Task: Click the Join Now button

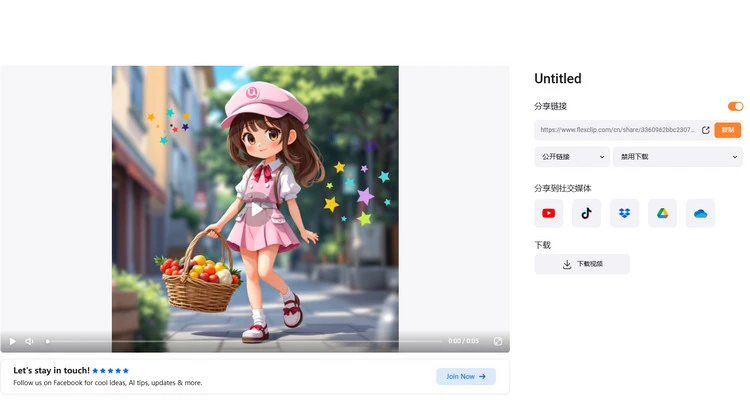Action: click(x=466, y=377)
